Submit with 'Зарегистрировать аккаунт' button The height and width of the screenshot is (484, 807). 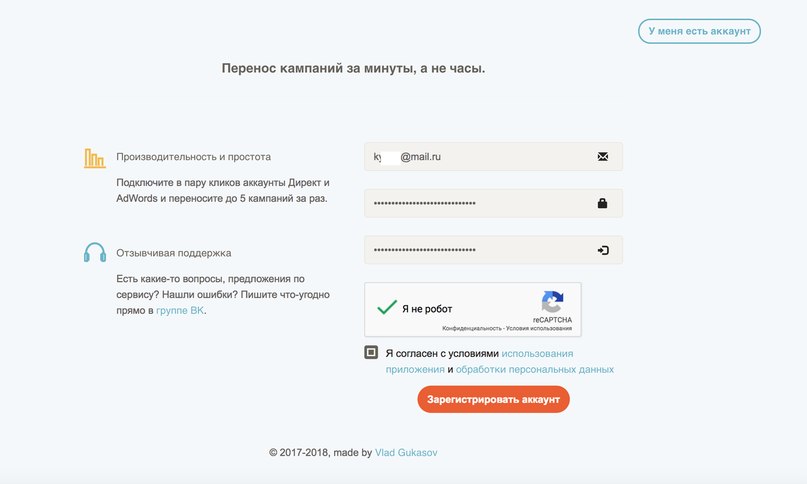pyautogui.click(x=493, y=400)
